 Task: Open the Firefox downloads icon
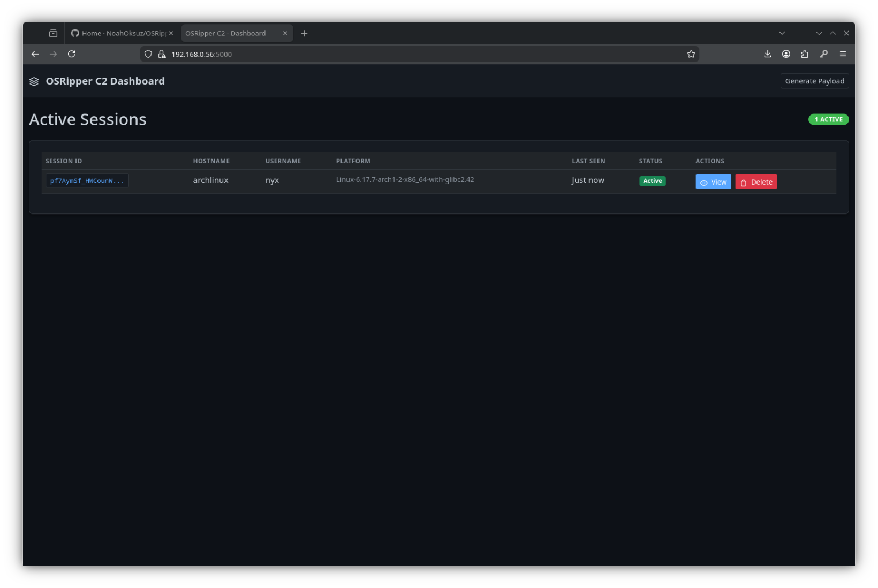[x=768, y=54]
